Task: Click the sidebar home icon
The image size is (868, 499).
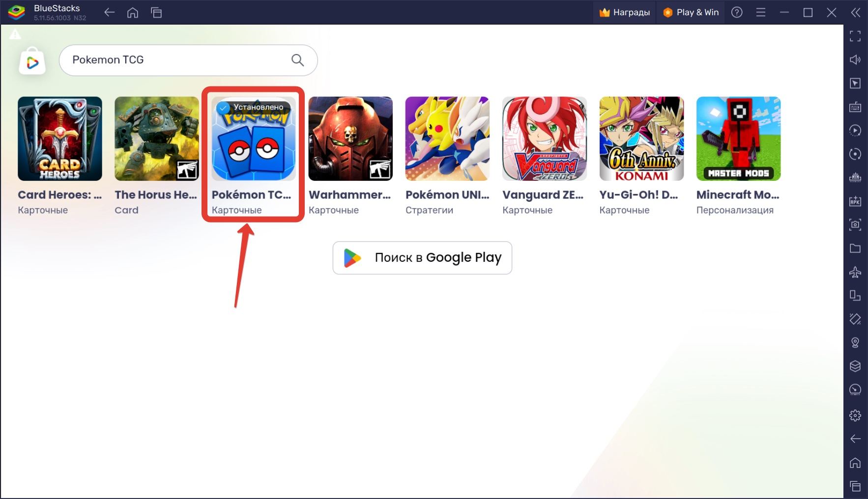Action: pyautogui.click(x=855, y=463)
